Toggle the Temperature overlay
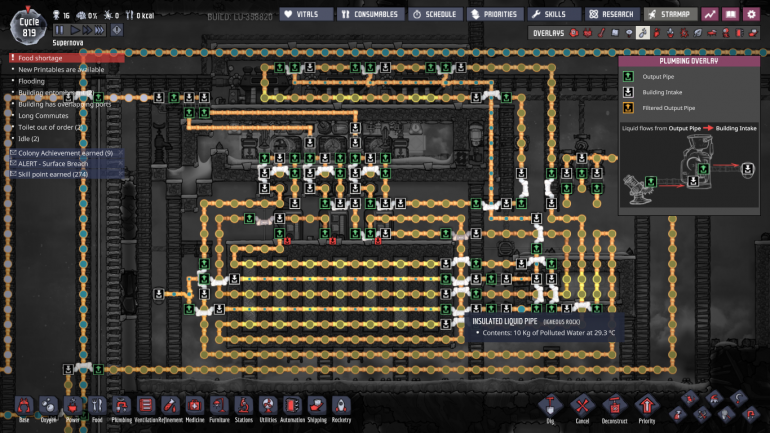The height and width of the screenshot is (433, 770). click(x=602, y=33)
